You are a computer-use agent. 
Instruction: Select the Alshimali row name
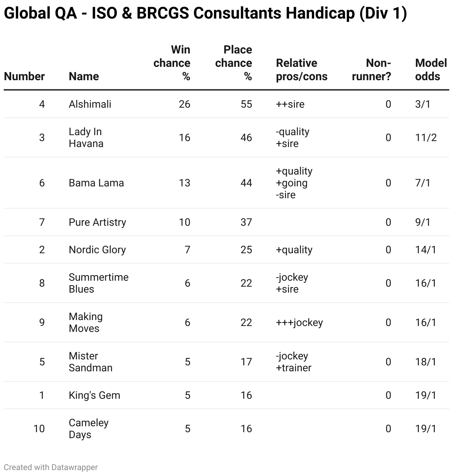click(x=90, y=104)
